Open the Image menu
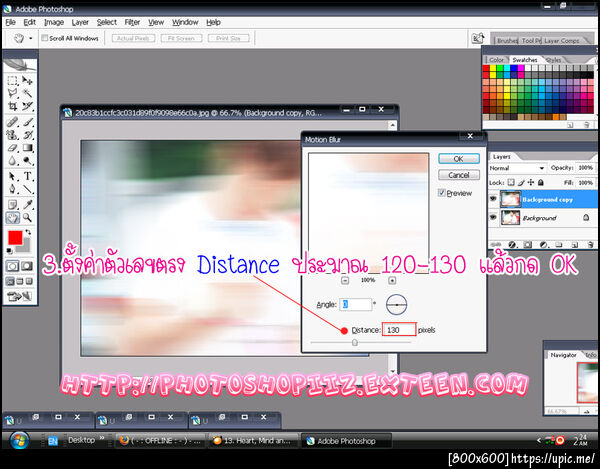Screen dimensions: 600x469 pyautogui.click(x=54, y=22)
